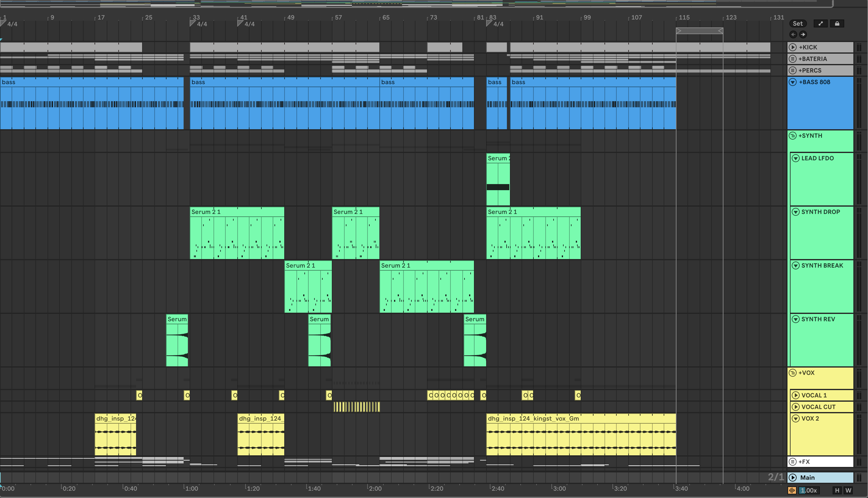Click the loop brace end handle

(720, 31)
